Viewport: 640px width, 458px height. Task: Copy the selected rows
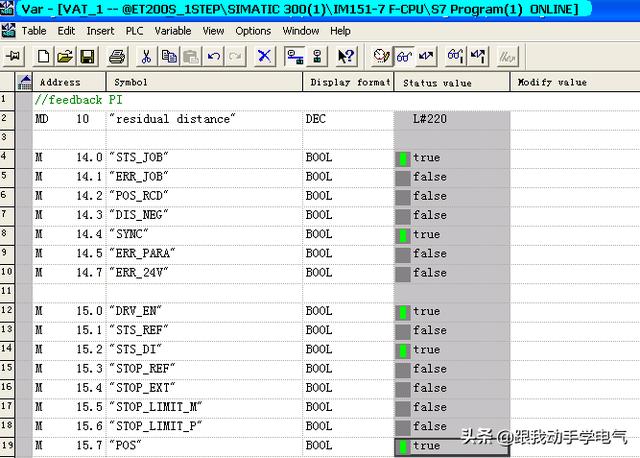(169, 56)
